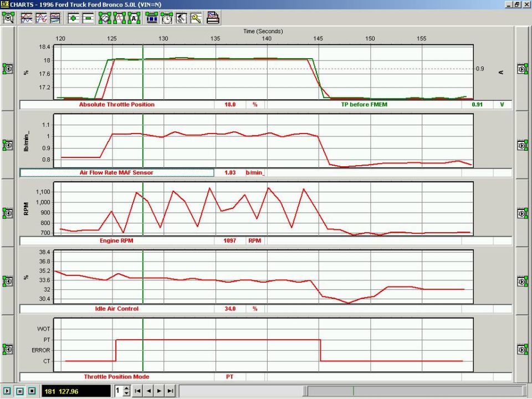Click the left-side icon of the Idle Air Control chart

point(8,282)
